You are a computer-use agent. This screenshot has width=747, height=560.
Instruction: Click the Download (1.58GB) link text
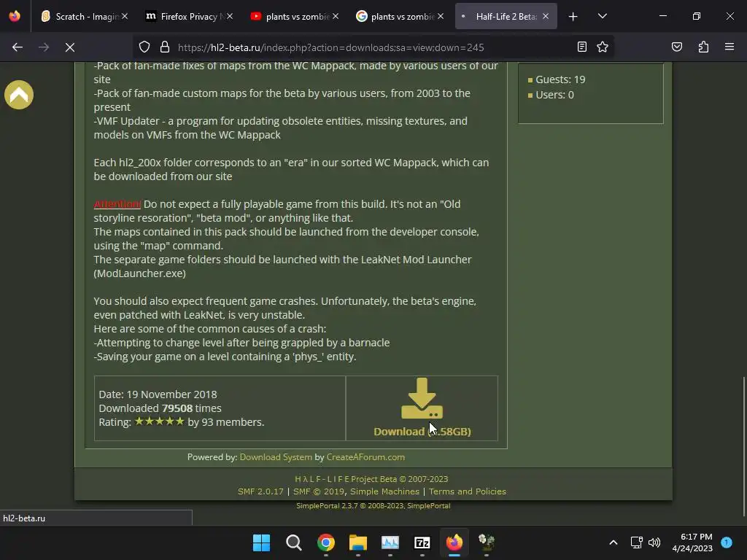point(422,432)
